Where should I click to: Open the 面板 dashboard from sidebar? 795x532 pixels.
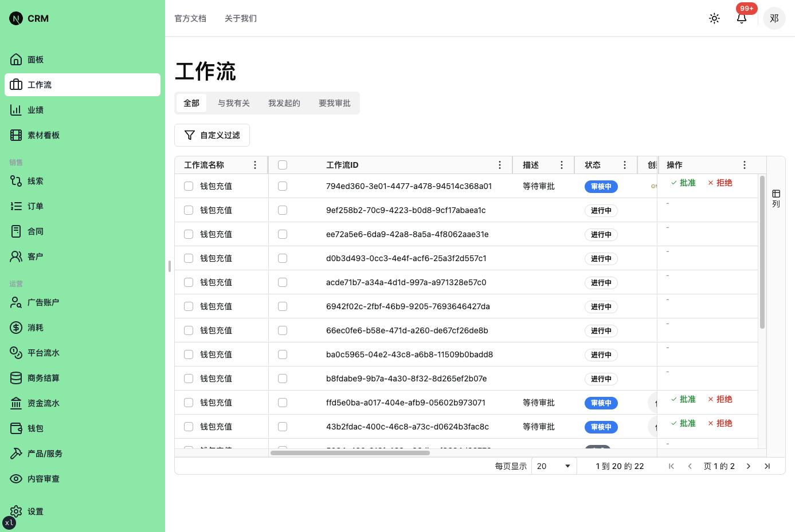[34, 59]
